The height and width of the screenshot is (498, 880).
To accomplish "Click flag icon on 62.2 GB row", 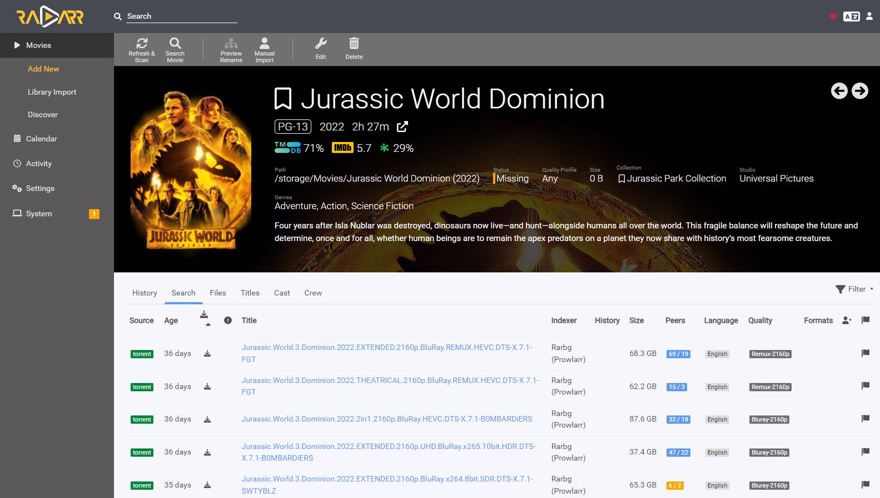I will pos(865,386).
